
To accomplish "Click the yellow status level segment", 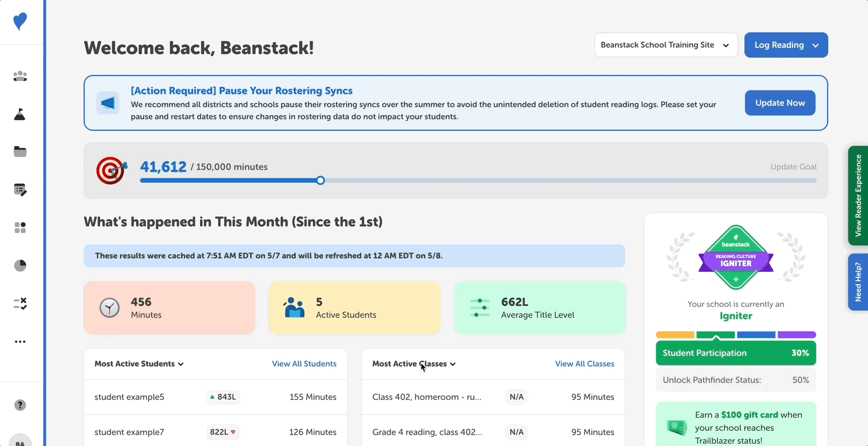I will (675, 335).
